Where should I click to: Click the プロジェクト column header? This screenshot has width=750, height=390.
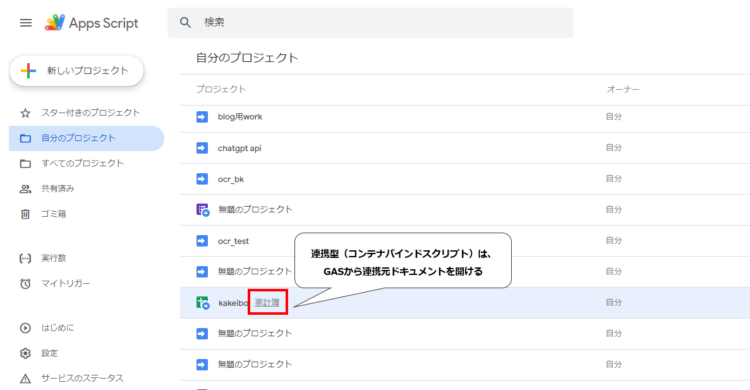click(221, 89)
